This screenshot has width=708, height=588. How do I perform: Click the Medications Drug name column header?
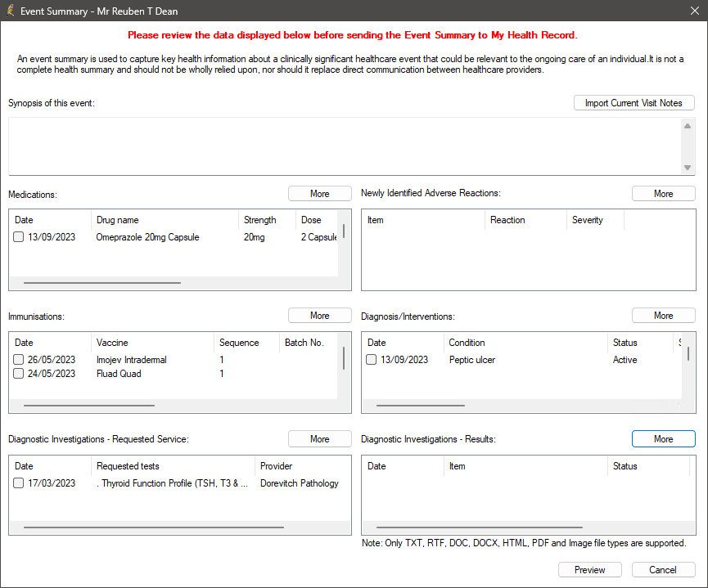pyautogui.click(x=165, y=220)
